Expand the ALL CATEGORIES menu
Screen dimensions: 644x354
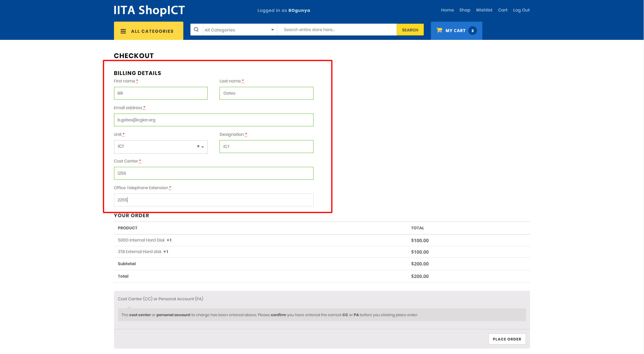coord(148,31)
